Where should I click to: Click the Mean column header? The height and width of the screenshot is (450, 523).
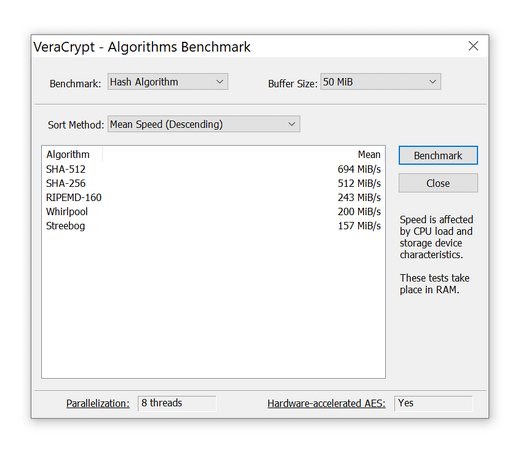[243, 154]
